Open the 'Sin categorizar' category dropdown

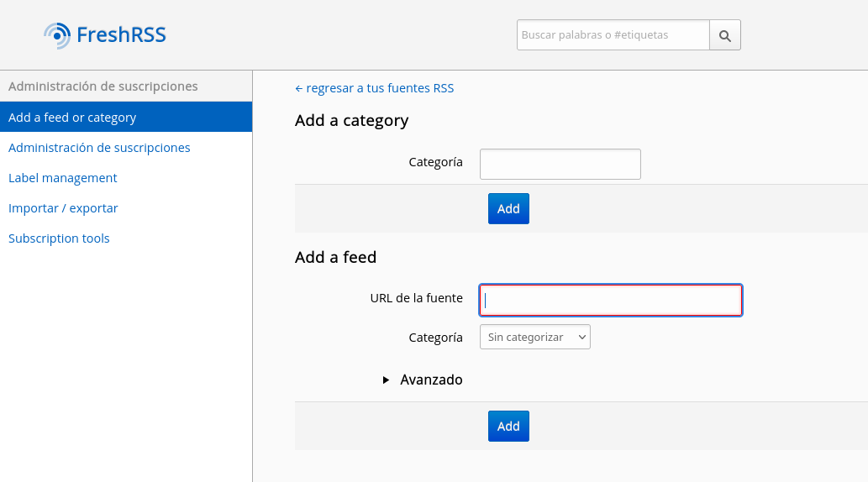pos(534,337)
